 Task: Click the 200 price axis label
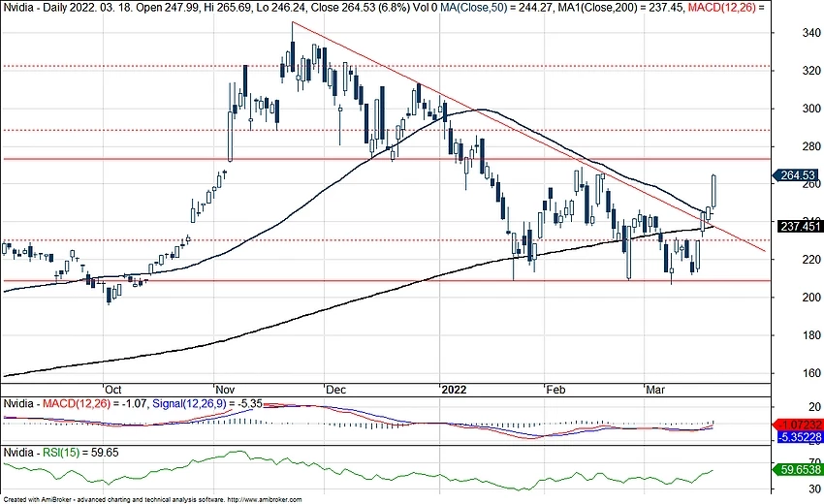click(811, 297)
